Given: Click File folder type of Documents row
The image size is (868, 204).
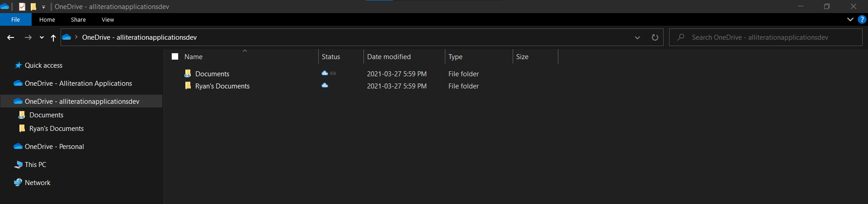Looking at the screenshot, I should 463,74.
